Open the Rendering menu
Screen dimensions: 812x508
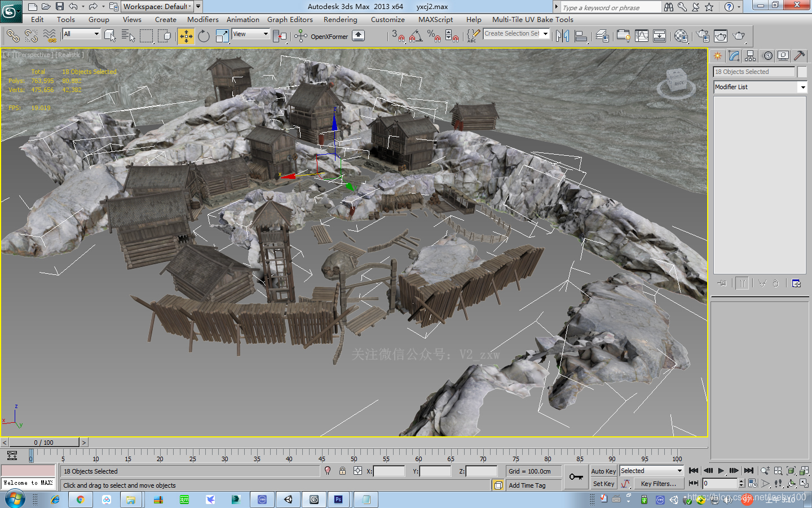pyautogui.click(x=340, y=19)
